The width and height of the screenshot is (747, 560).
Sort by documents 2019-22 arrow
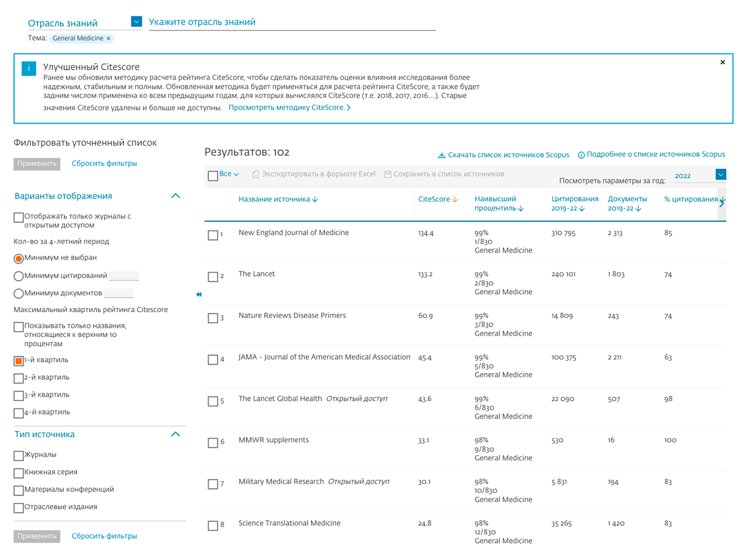[638, 208]
